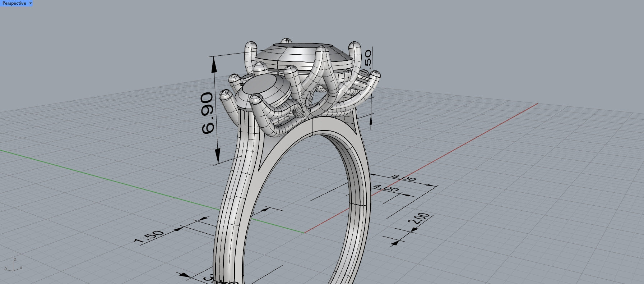Select the tallest back-right prong tip

[x=355, y=46]
